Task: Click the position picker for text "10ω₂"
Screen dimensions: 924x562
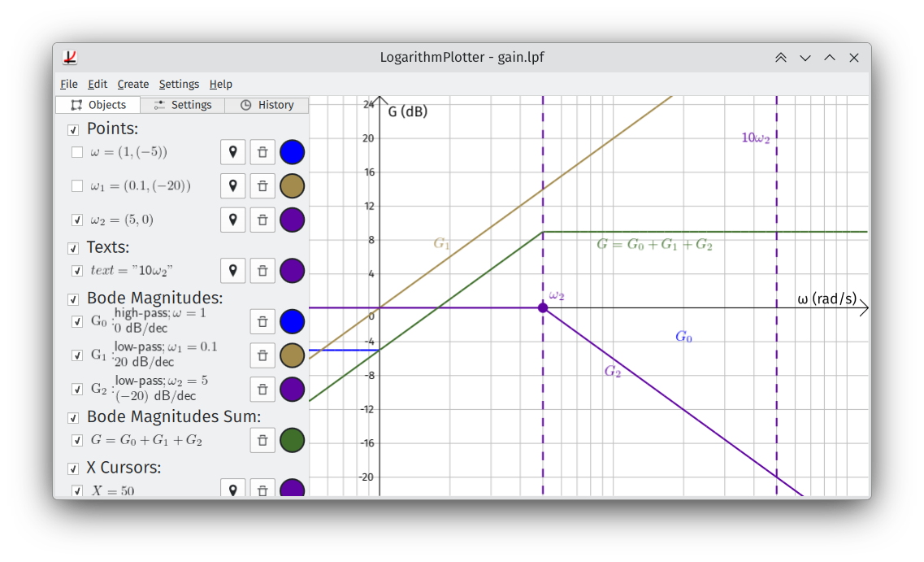Action: click(232, 270)
